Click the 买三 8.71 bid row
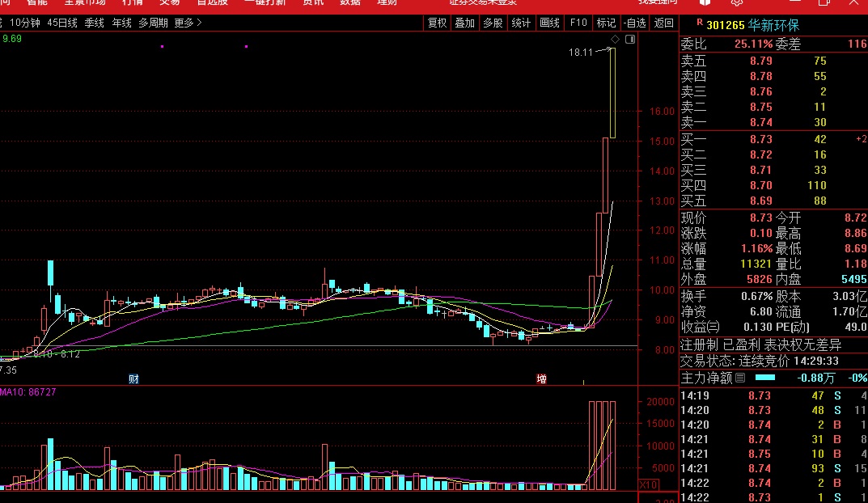This screenshot has width=868, height=503. point(773,171)
